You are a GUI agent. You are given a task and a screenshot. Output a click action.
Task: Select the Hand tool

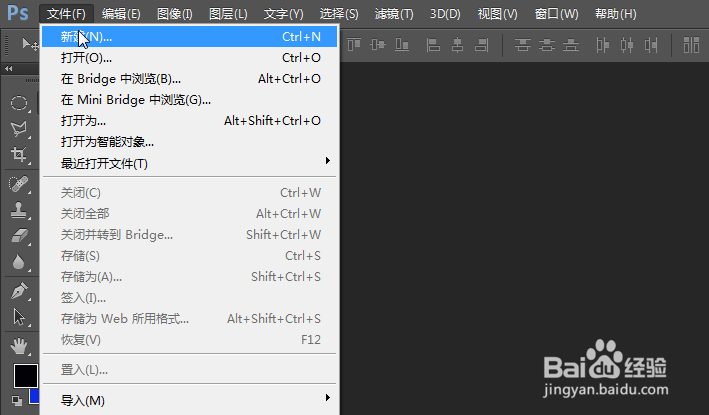coord(19,347)
